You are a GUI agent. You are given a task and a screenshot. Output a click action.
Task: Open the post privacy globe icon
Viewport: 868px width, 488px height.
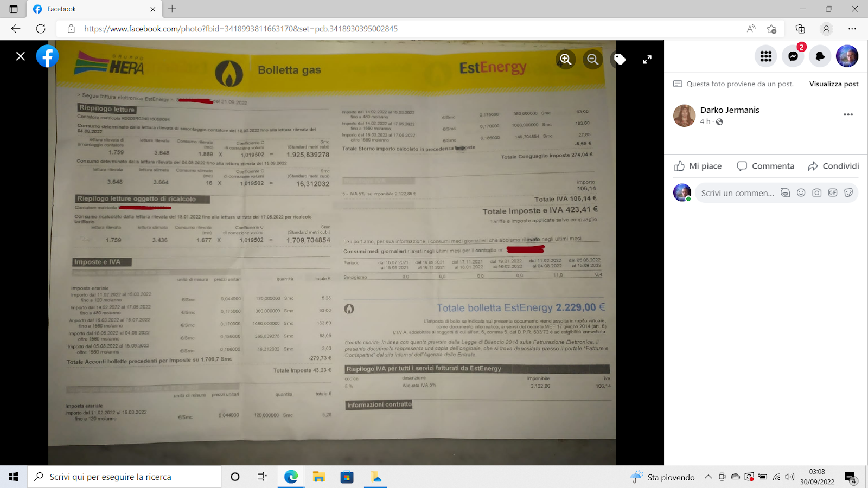pyautogui.click(x=719, y=122)
